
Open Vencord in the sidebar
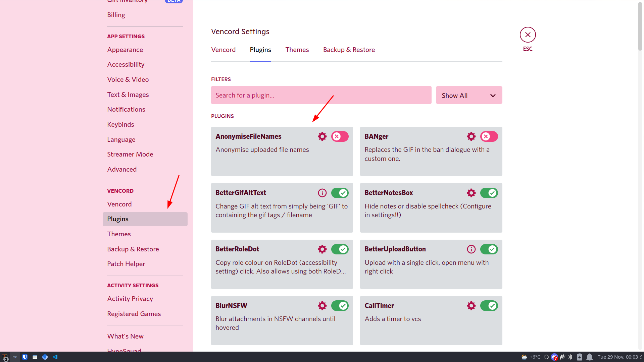(x=145, y=204)
